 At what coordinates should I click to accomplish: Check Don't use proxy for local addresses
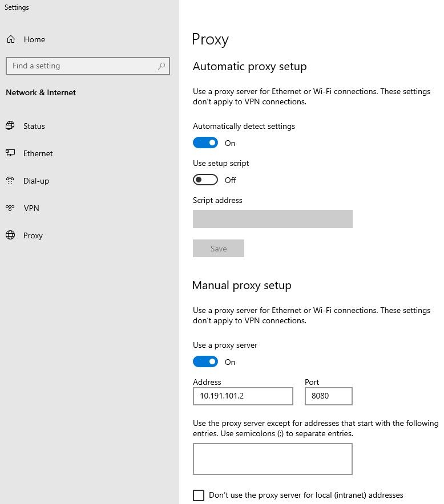(199, 495)
